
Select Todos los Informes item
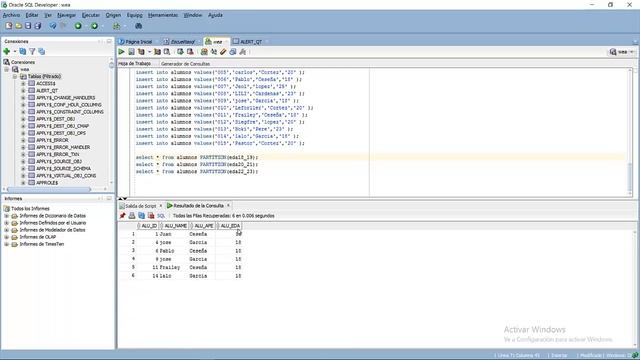click(x=30, y=209)
